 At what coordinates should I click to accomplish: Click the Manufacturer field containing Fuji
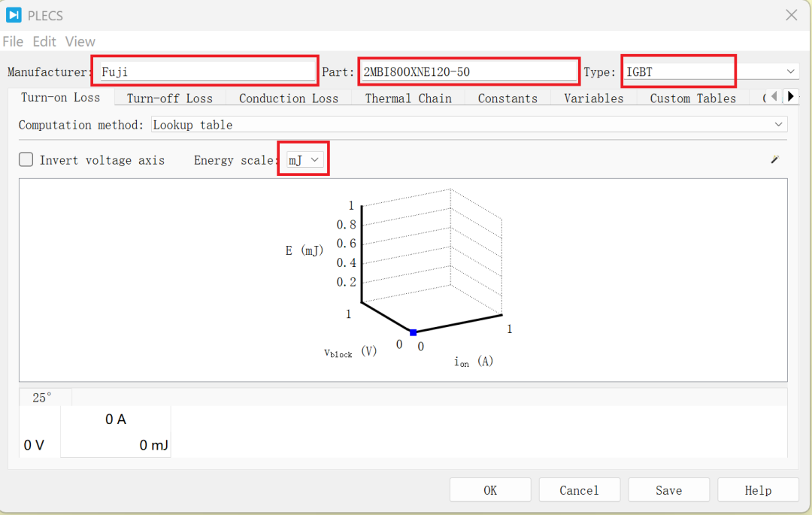coord(208,71)
